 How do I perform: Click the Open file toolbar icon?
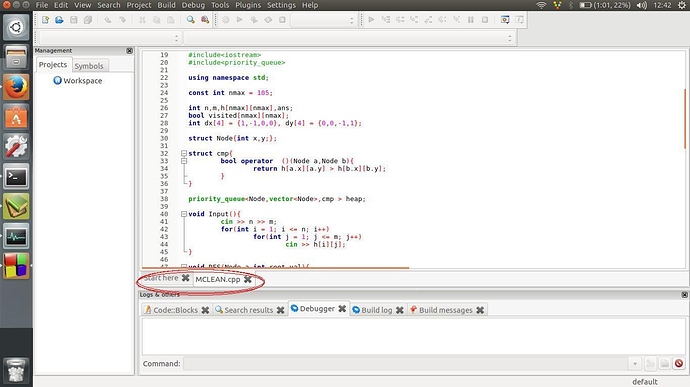(59, 20)
